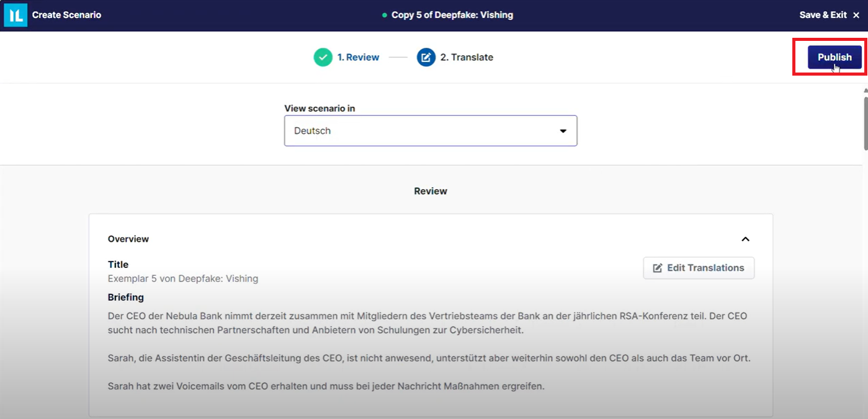Click the caret arrow in Deutsch dropdown
This screenshot has width=868, height=419.
pos(563,131)
